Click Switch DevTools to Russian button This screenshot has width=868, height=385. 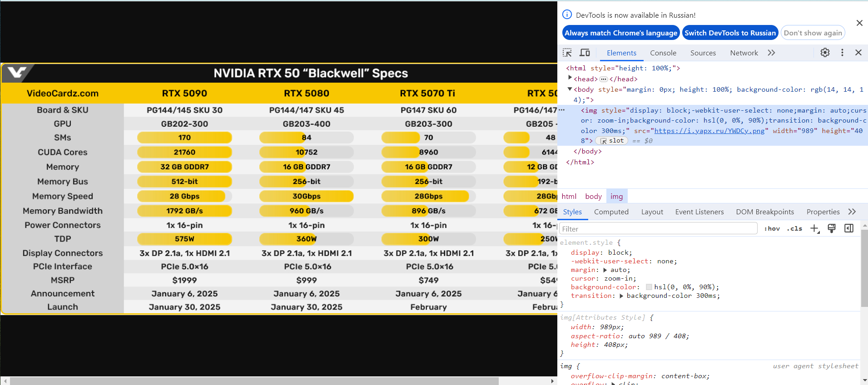point(730,33)
